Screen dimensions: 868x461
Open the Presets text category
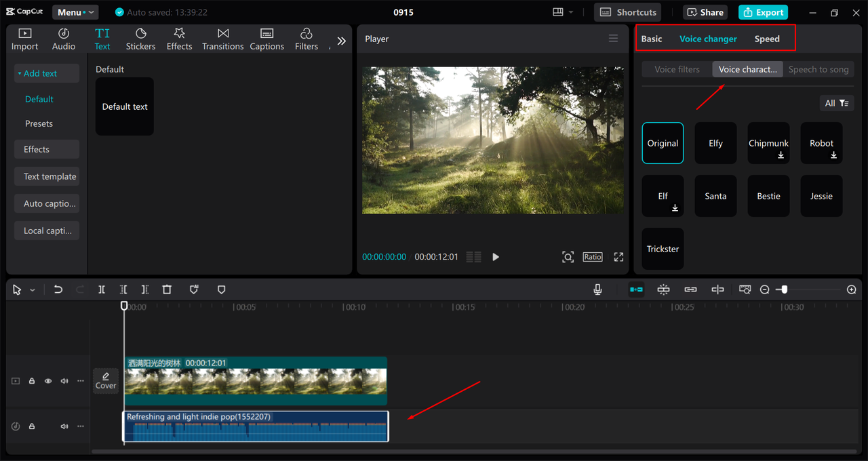point(39,123)
